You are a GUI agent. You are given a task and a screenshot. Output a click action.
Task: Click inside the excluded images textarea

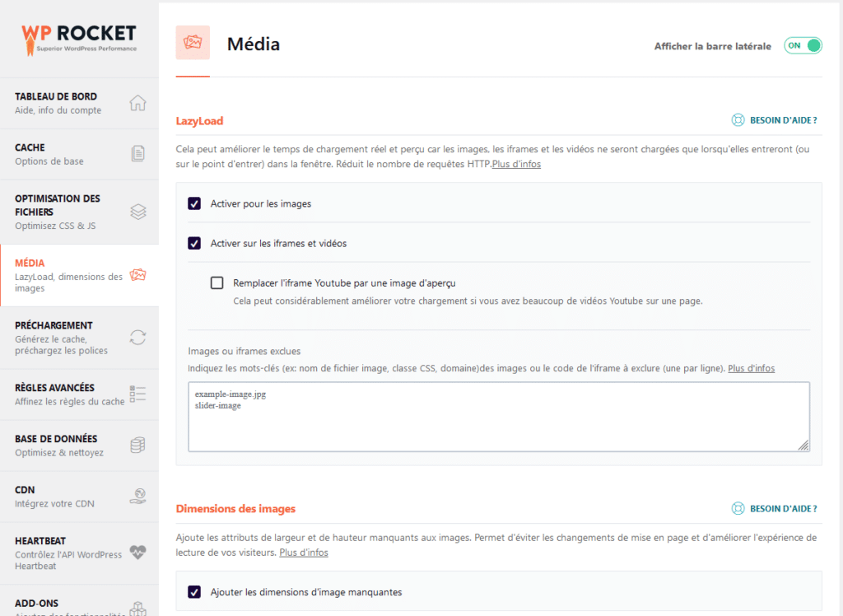point(499,417)
